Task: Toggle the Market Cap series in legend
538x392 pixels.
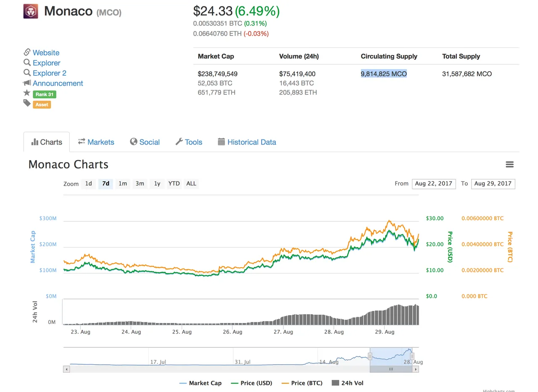Action: pos(200,383)
